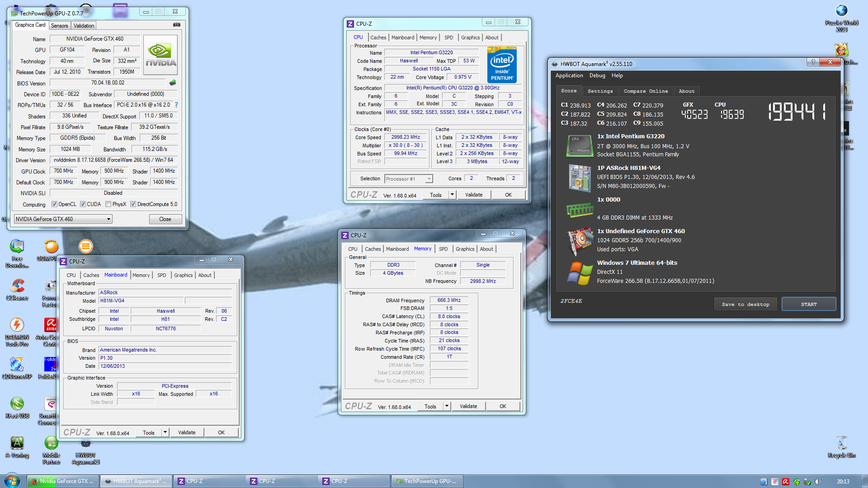The image size is (868, 488).
Task: Select Caches tab in Mainboard CPU-Z window
Action: pos(91,275)
